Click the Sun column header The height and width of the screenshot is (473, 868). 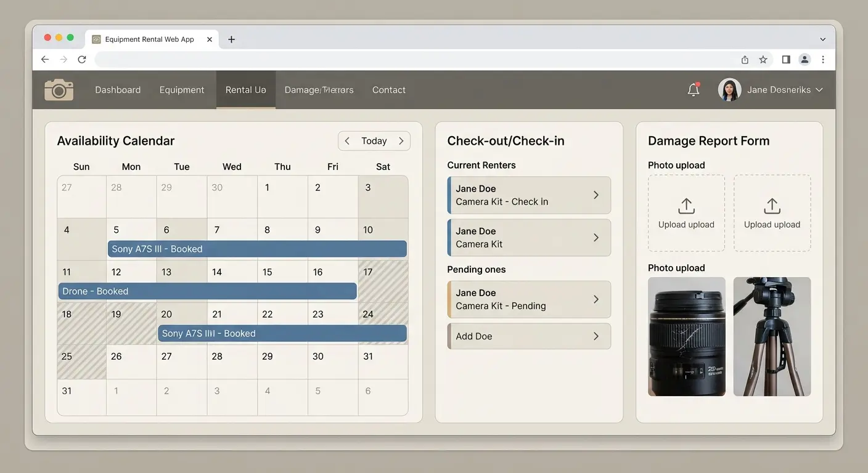point(81,167)
